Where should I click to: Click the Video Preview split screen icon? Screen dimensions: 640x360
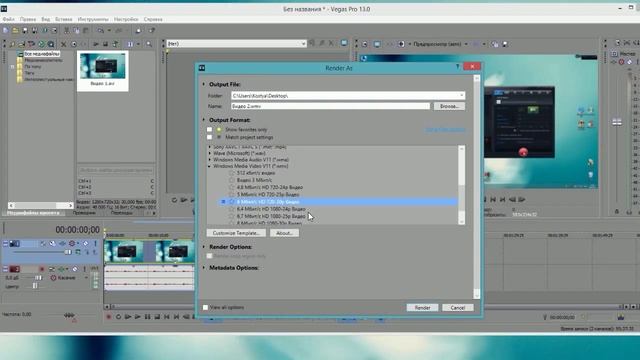click(x=401, y=44)
